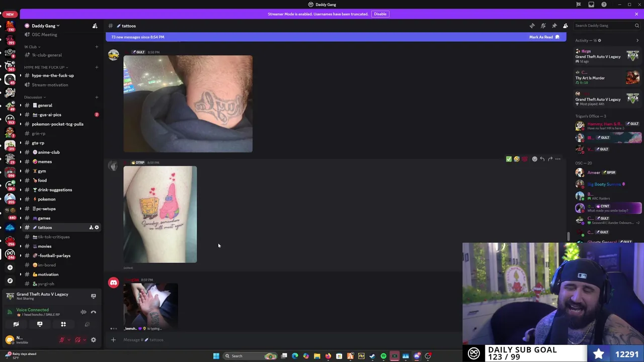Add a server plus button in server list

pos(10,267)
